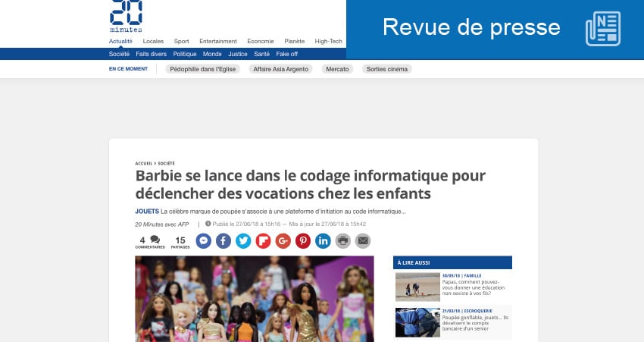Open the Sport menu section
Screen dimensions: 644x342
click(x=181, y=41)
